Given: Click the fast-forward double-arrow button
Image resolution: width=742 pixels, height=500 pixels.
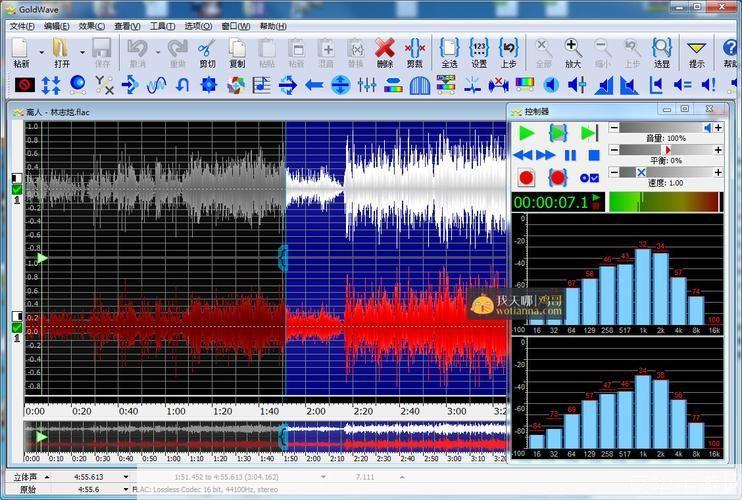Looking at the screenshot, I should 545,155.
